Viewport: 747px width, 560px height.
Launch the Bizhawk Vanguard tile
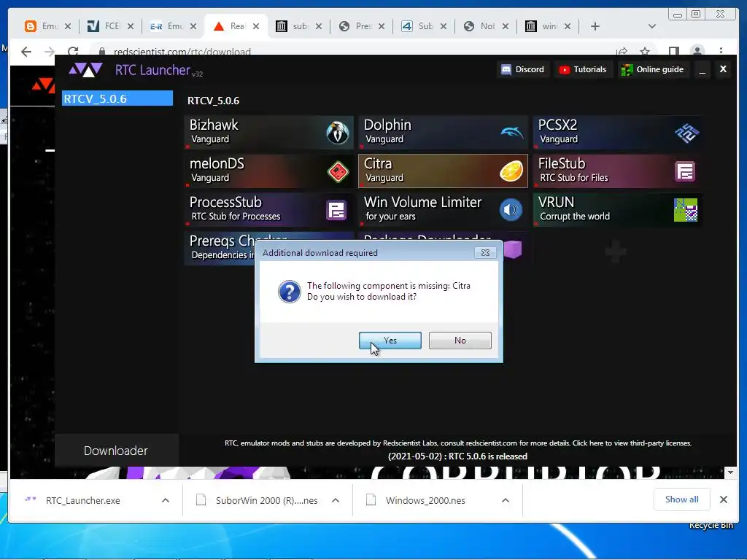click(268, 133)
